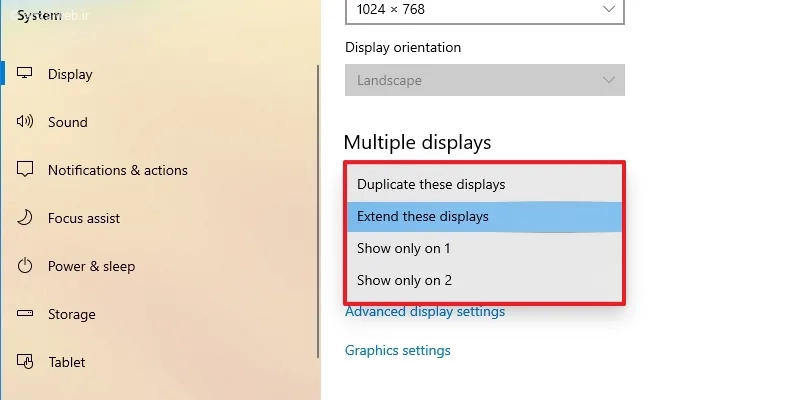The image size is (800, 400).
Task: Choose Extend these displays option
Action: coord(423,216)
